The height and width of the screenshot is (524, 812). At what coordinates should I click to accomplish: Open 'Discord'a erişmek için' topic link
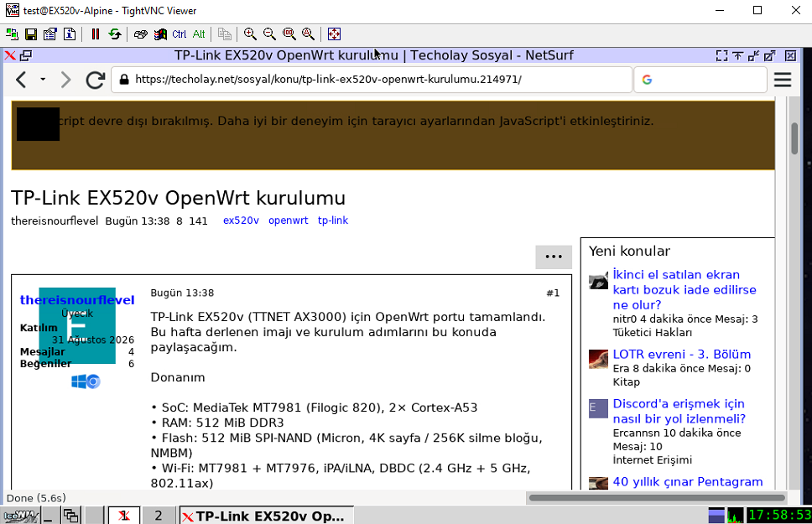click(x=679, y=411)
